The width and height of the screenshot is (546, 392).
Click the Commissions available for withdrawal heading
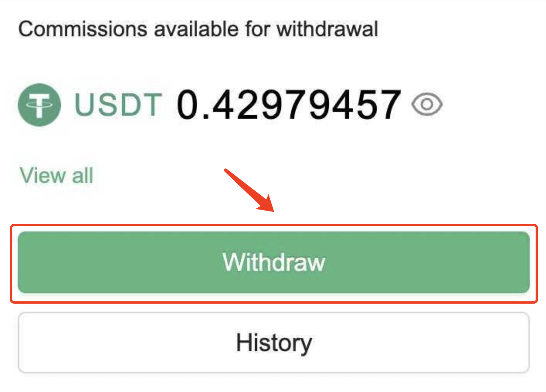[x=198, y=29]
